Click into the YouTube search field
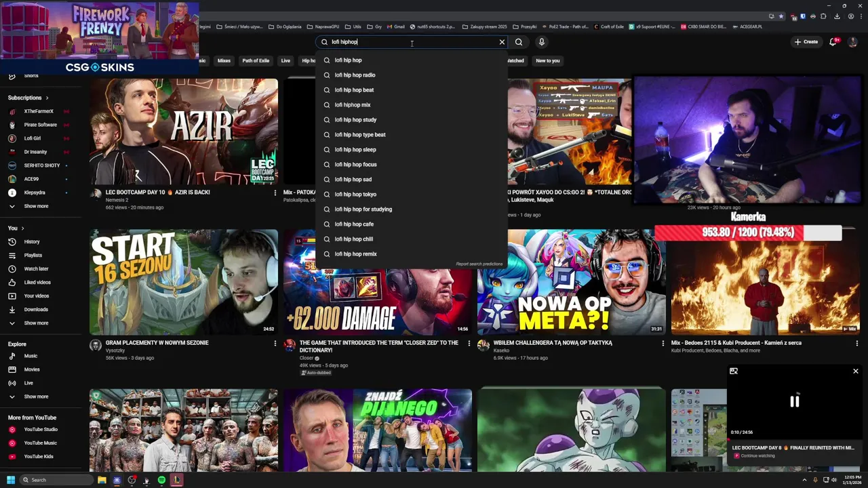Image resolution: width=868 pixels, height=488 pixels. 412,42
